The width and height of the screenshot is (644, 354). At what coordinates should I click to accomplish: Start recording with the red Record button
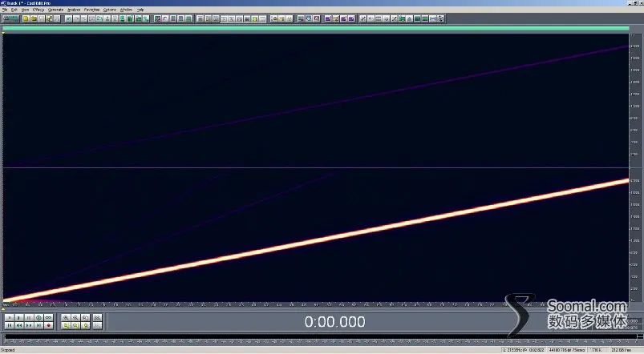pos(48,326)
